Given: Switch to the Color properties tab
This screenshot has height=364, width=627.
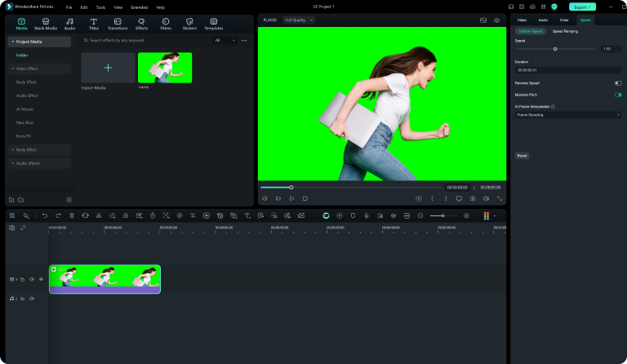Looking at the screenshot, I should pos(564,20).
